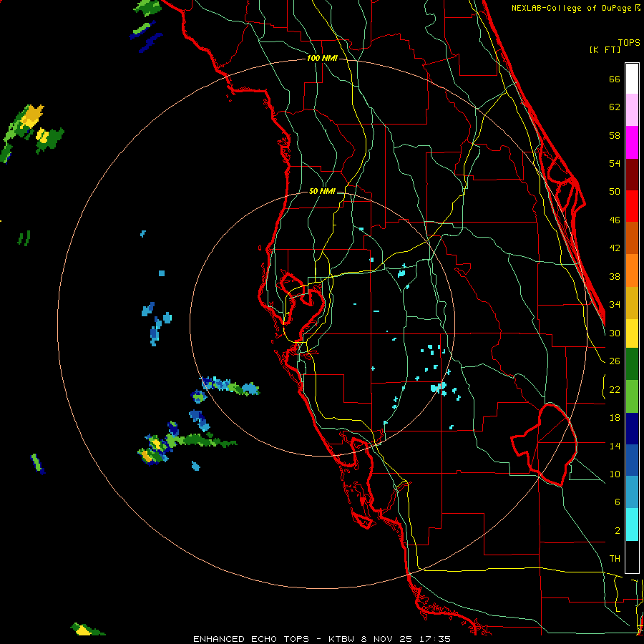Select the magenta swatch in the color bar
Screen dimensions: 644x644
pos(632,142)
